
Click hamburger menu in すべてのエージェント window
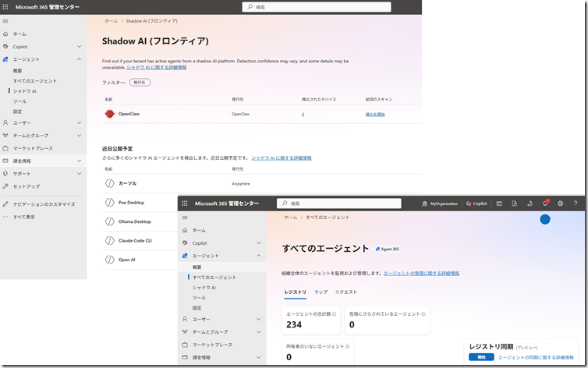click(x=185, y=218)
